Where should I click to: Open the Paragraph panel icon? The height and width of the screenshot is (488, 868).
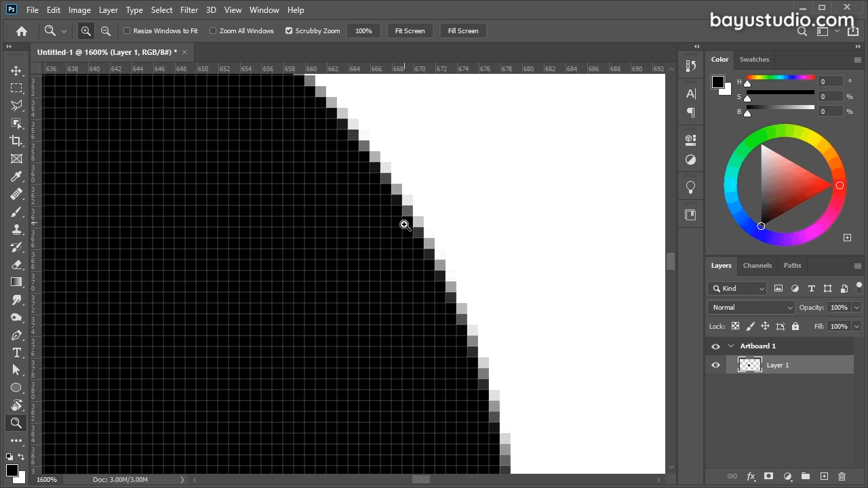coord(691,113)
